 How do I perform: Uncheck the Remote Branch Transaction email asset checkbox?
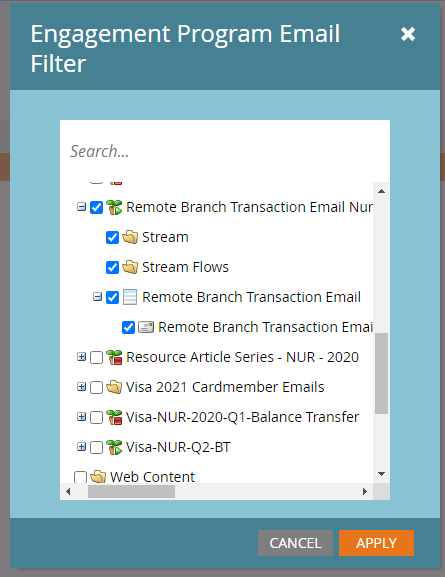pyautogui.click(x=128, y=328)
